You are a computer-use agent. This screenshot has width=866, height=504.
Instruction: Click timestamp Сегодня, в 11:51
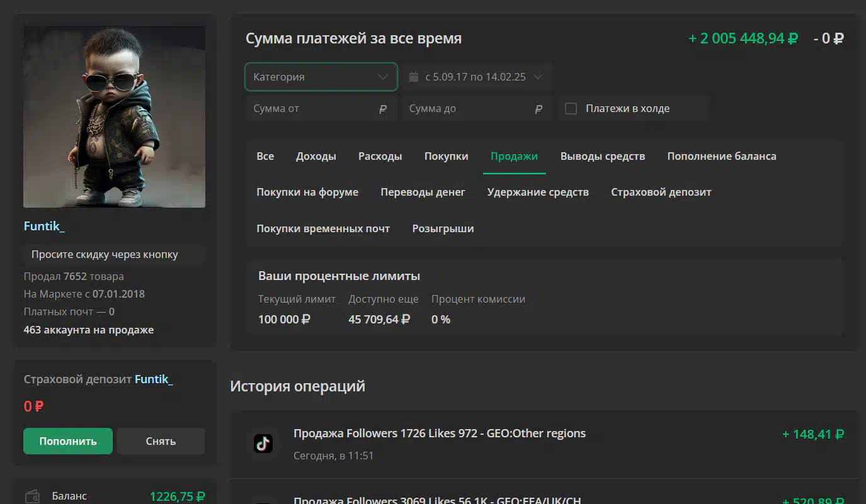(x=334, y=456)
